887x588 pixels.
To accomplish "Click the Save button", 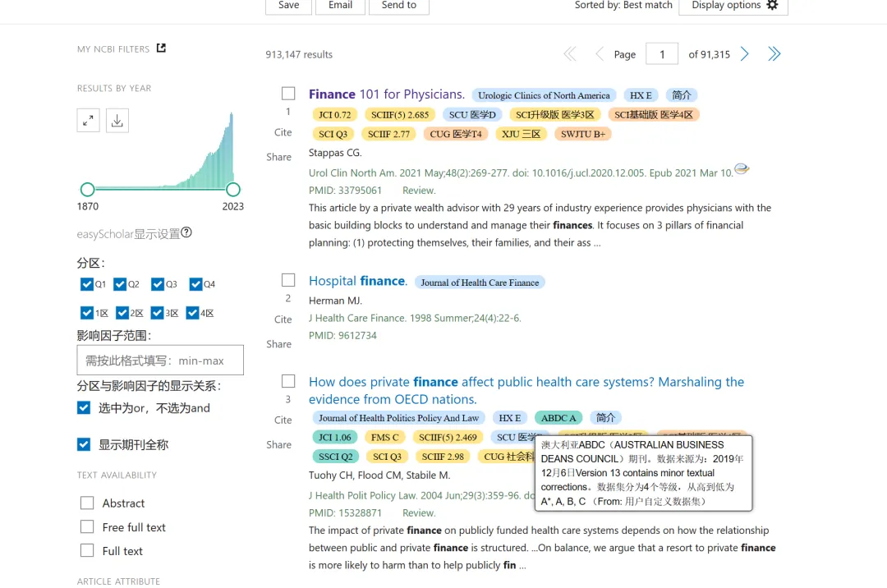I will [289, 6].
